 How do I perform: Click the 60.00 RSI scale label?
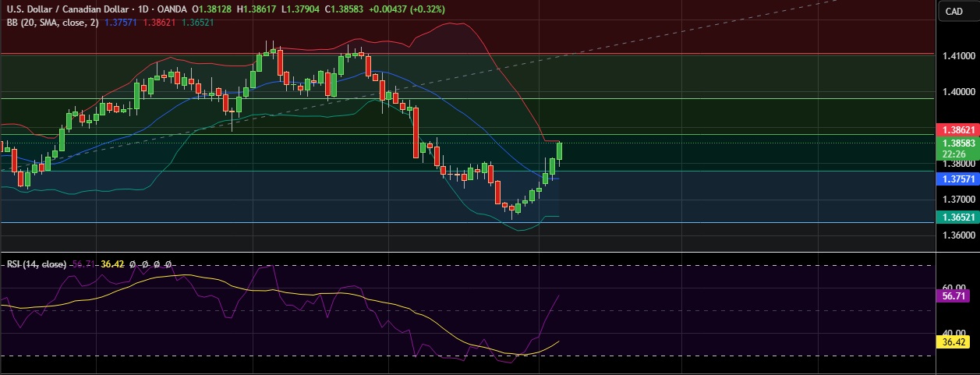coord(953,288)
